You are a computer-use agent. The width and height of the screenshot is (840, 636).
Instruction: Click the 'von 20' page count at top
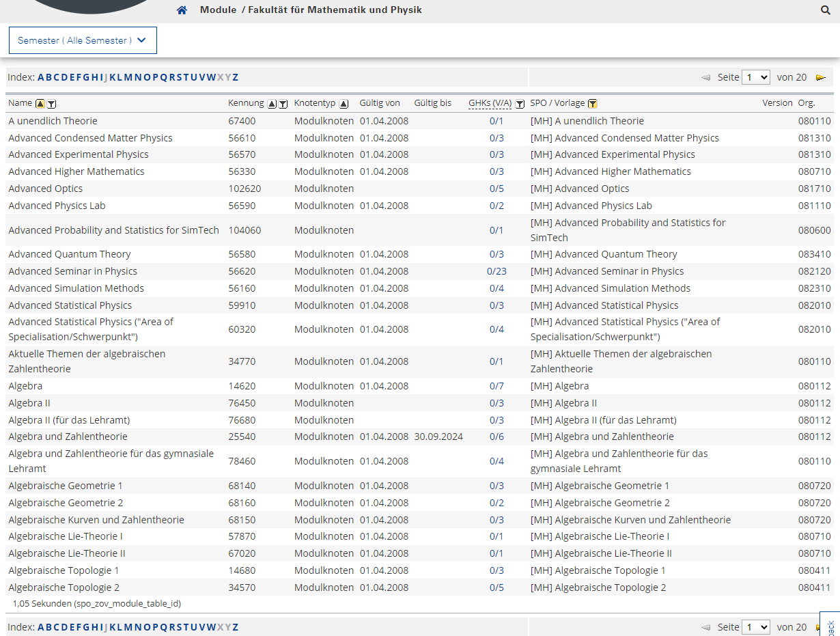pyautogui.click(x=792, y=77)
